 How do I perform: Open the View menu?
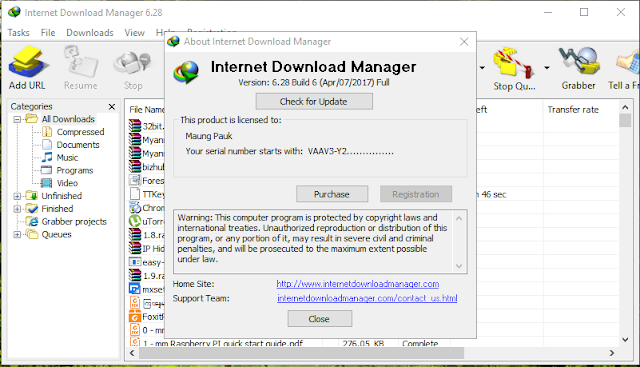134,33
